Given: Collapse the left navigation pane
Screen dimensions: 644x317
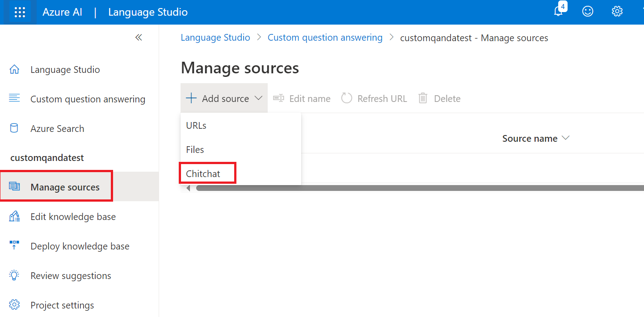Looking at the screenshot, I should coord(139,38).
